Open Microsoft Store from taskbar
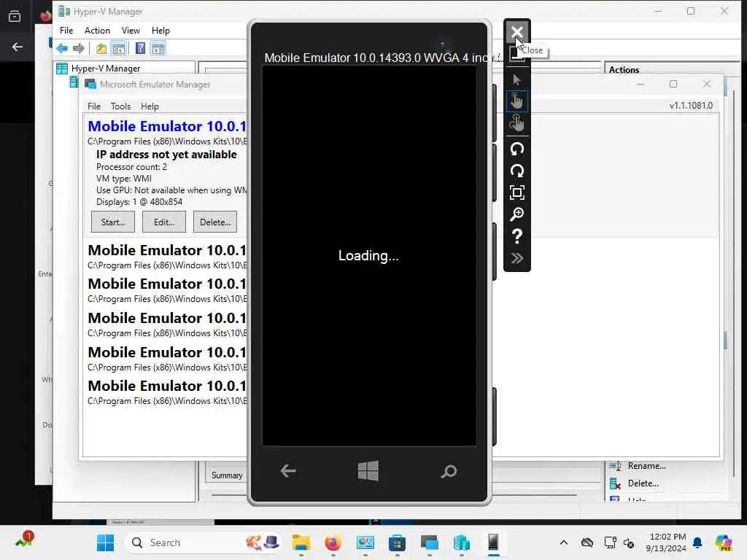This screenshot has width=747, height=560. [x=397, y=542]
